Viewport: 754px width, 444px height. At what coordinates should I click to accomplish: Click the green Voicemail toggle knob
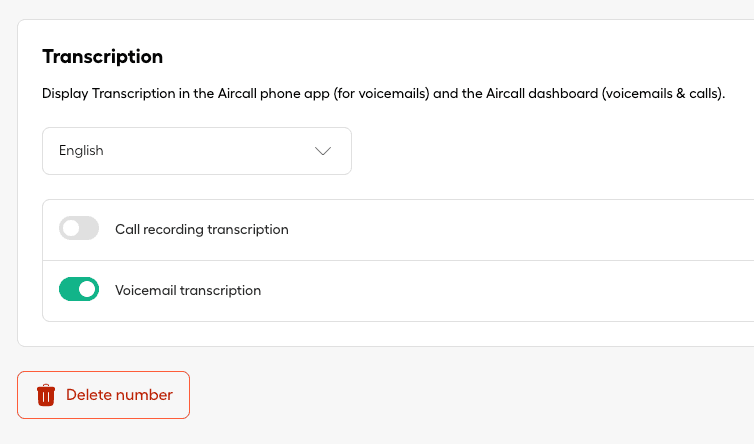tap(87, 290)
